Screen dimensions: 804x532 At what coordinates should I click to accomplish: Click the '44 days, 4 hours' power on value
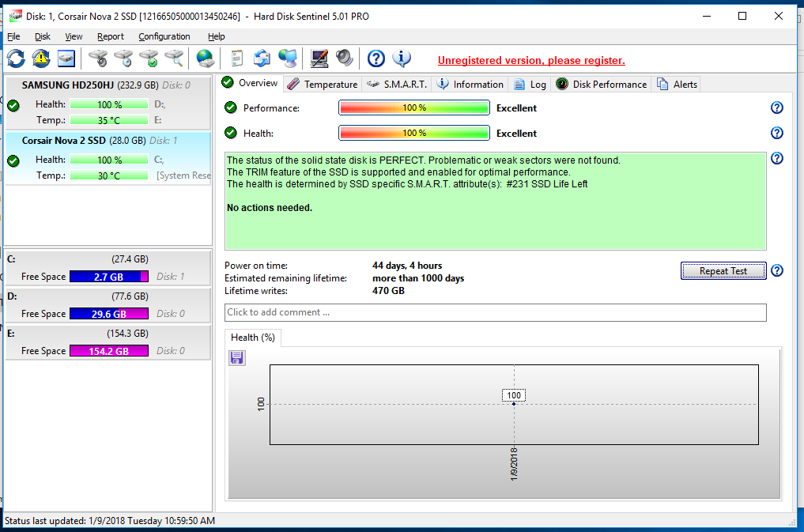click(x=407, y=266)
